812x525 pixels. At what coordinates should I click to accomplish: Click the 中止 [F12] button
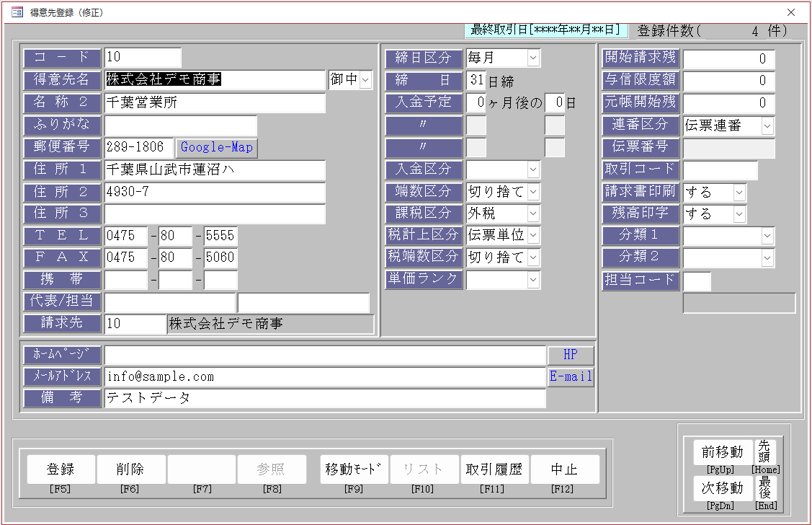click(x=565, y=469)
